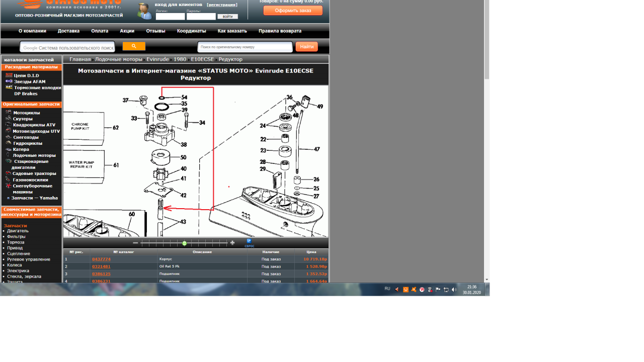Open the Квадроциклы ATV catalog
644x362 pixels.
(34, 125)
